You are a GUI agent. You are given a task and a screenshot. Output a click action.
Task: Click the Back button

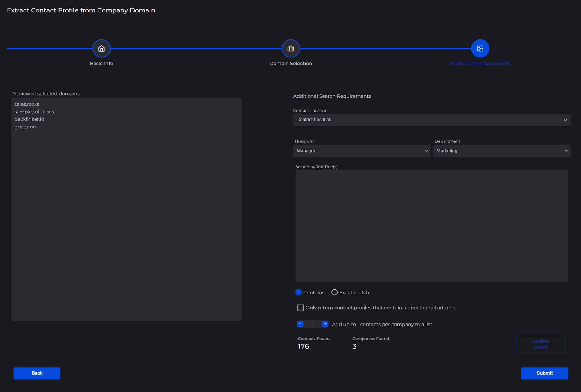pyautogui.click(x=37, y=373)
